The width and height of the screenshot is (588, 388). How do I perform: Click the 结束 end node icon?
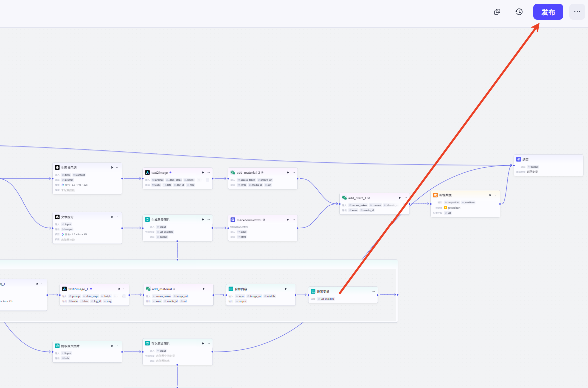click(519, 160)
